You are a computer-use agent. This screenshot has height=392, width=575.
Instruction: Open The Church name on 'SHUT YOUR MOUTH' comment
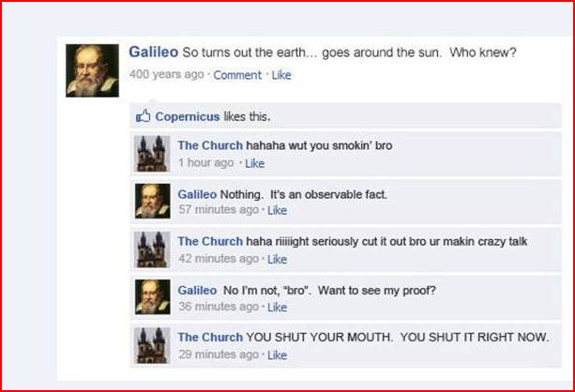(x=210, y=337)
